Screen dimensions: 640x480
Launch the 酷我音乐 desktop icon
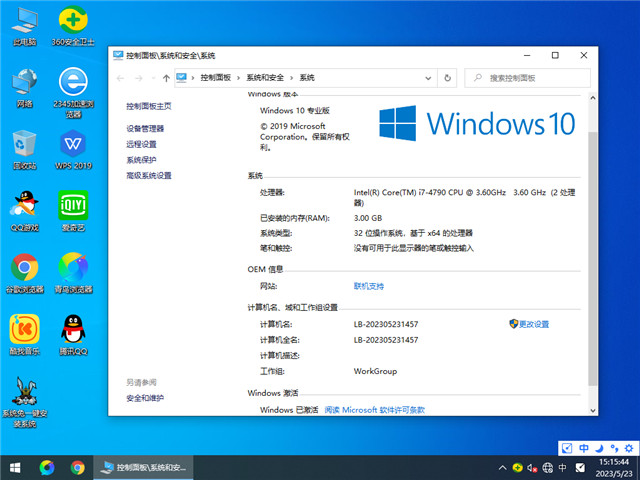pos(24,335)
